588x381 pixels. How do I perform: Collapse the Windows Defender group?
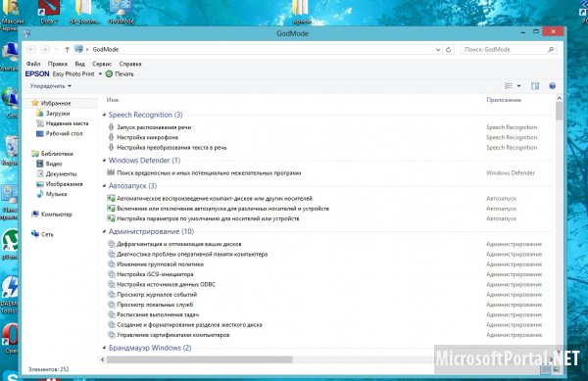tap(104, 161)
